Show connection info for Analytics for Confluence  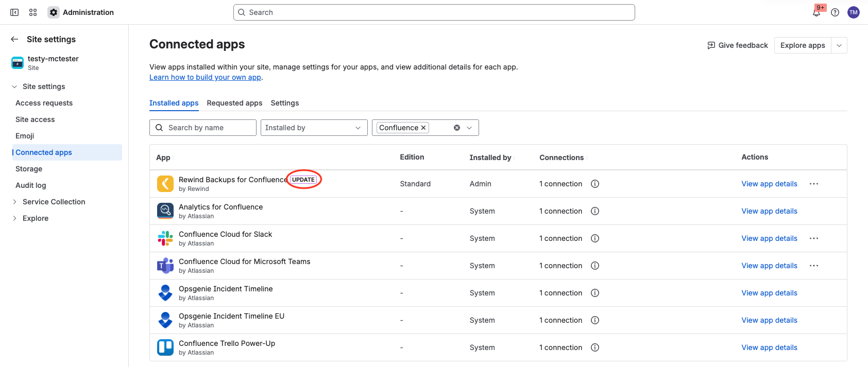[x=595, y=211]
